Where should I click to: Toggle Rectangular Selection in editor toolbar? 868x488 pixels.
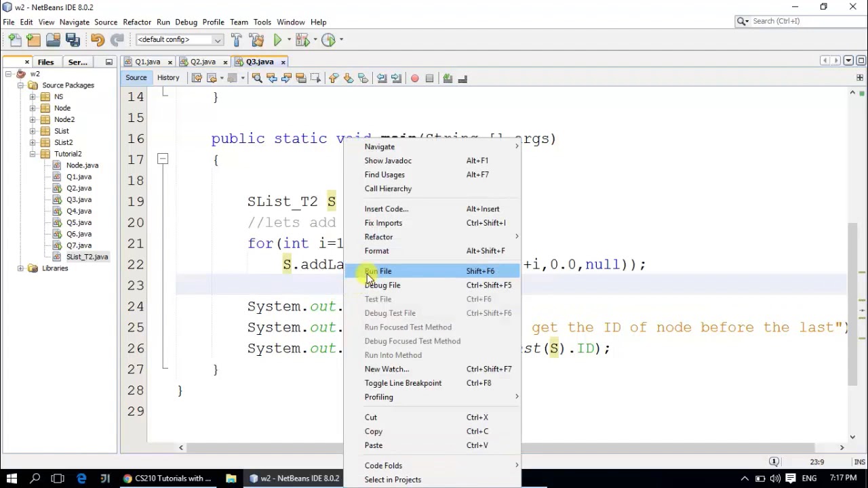point(315,78)
